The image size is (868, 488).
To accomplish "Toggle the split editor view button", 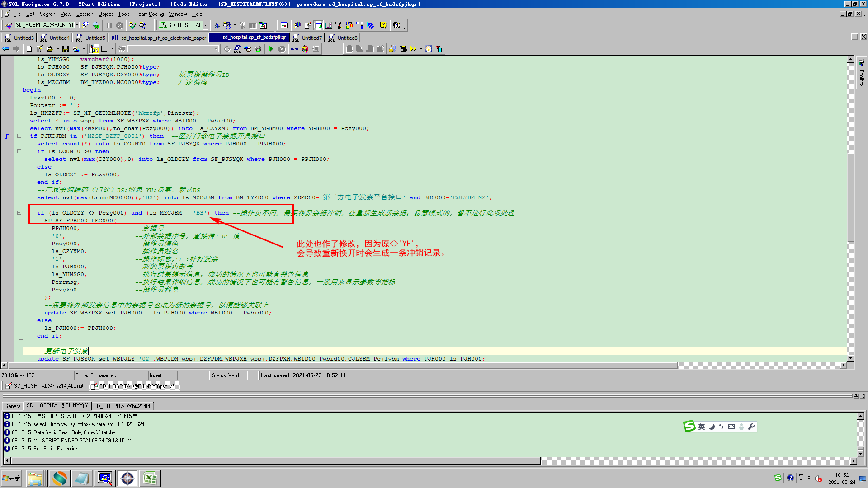I will pyautogui.click(x=104, y=49).
